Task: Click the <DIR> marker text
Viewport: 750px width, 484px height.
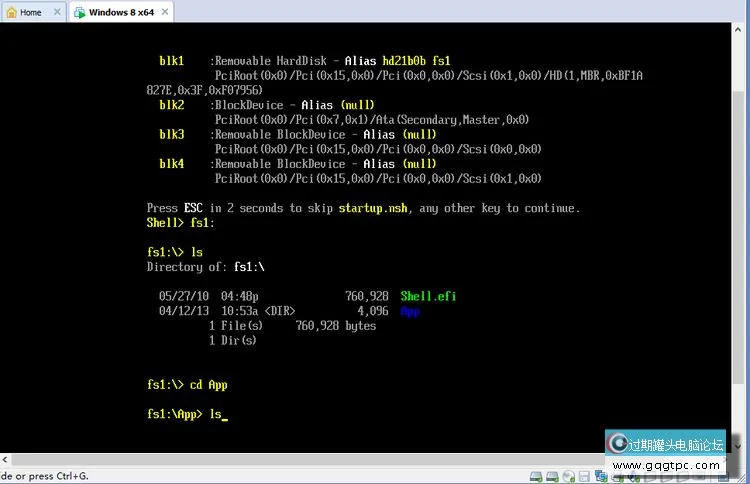Action: (x=280, y=311)
